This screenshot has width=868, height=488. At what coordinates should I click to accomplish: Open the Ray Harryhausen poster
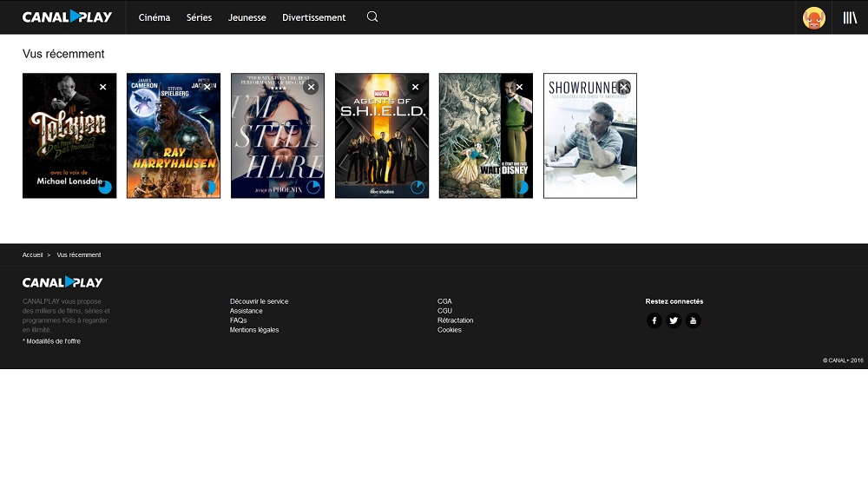point(174,135)
